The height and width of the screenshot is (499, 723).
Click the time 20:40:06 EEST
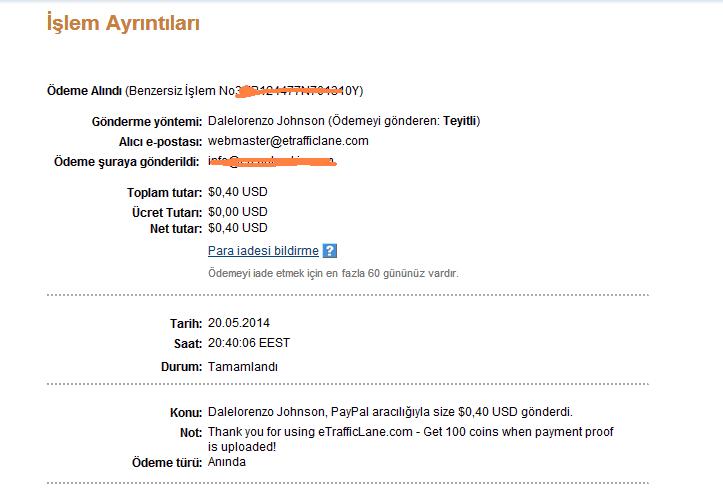tap(249, 343)
